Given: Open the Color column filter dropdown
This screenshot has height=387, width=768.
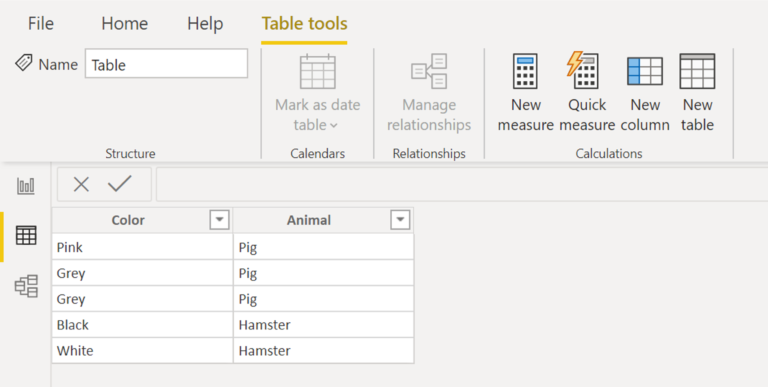Looking at the screenshot, I should pos(219,220).
